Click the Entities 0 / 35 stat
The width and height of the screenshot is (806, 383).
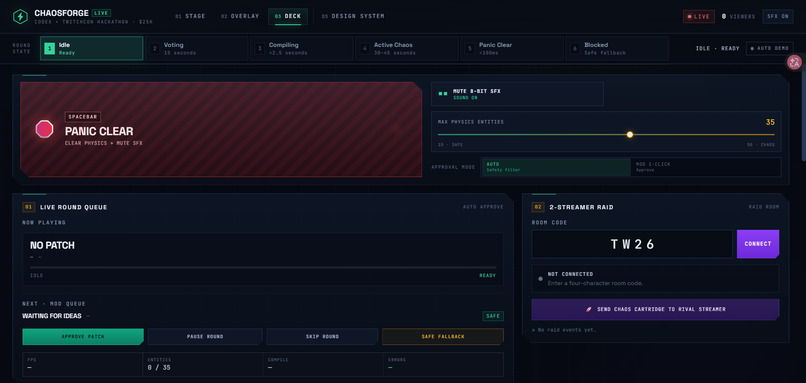click(x=202, y=364)
